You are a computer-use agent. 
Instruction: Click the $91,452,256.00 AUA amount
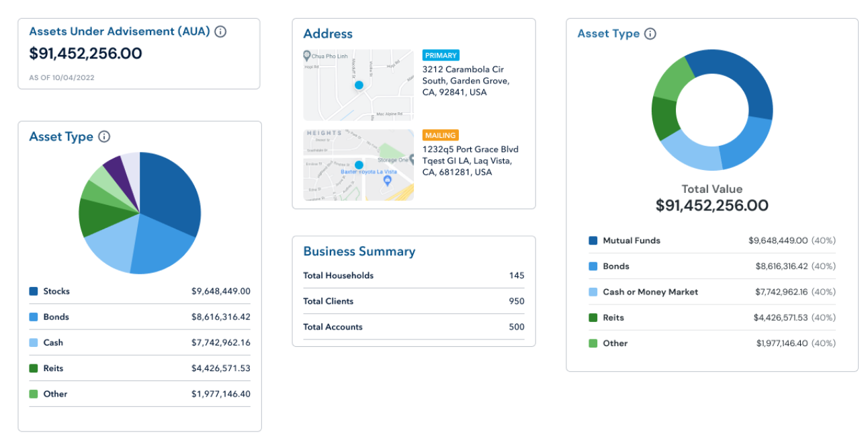tap(85, 54)
